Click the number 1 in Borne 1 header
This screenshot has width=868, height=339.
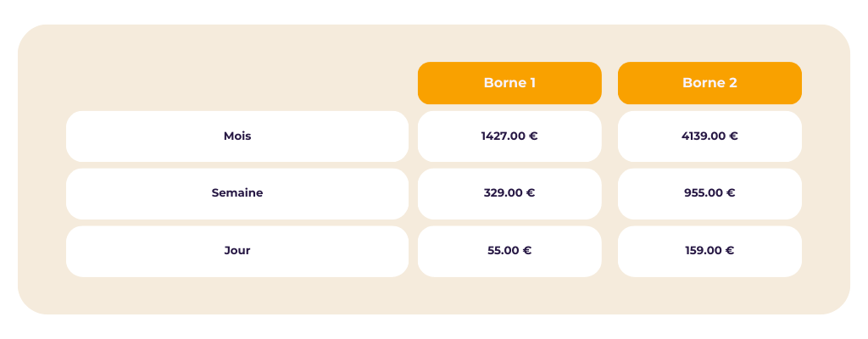532,83
